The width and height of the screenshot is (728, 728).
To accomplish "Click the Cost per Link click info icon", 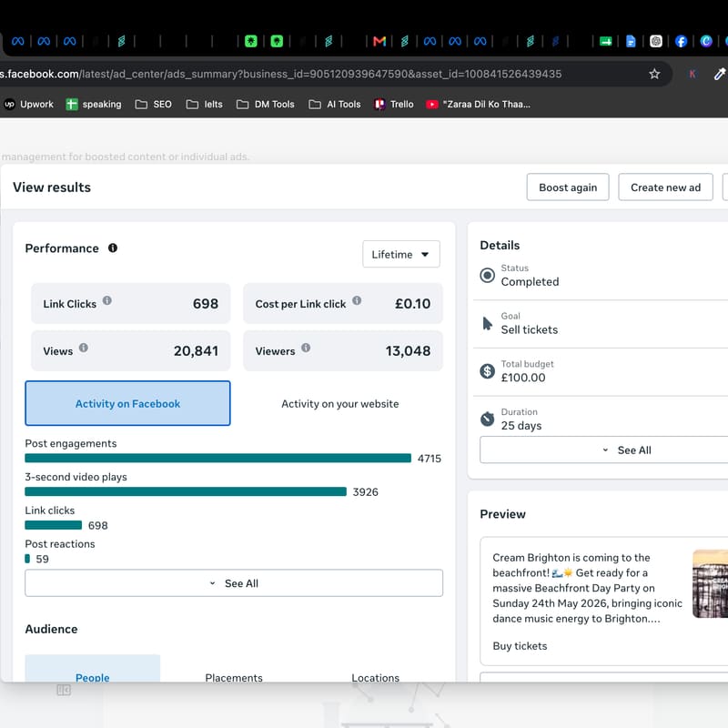I will click(x=357, y=300).
